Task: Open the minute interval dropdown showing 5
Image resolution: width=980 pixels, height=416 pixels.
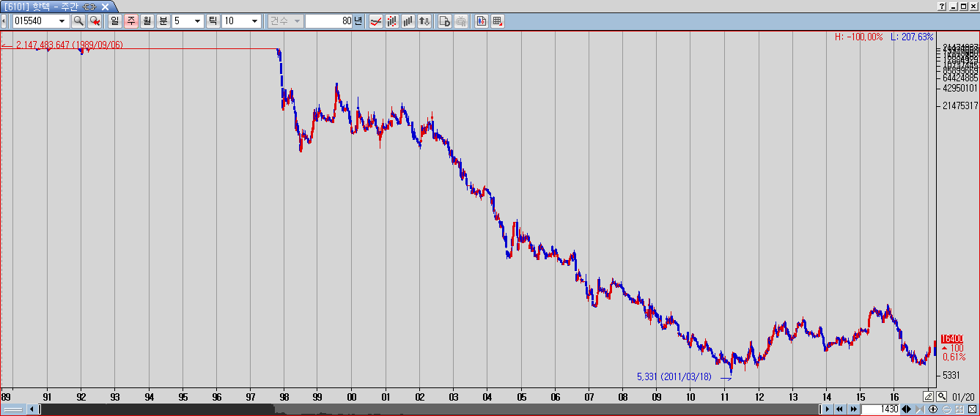Action: click(197, 21)
